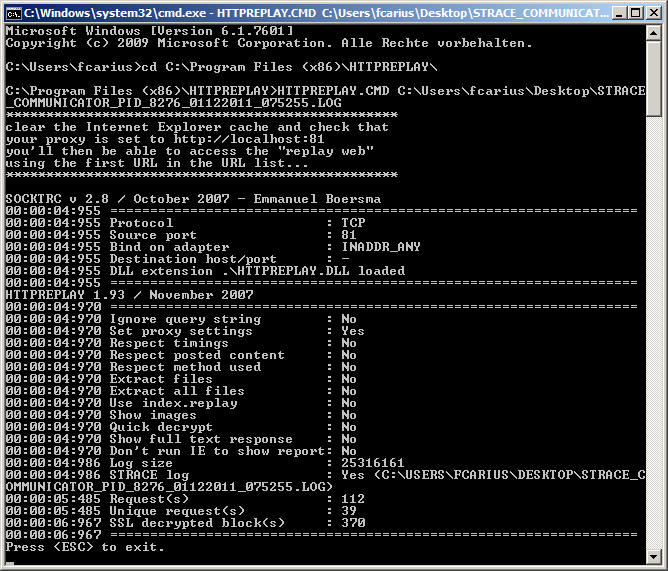Viewport: 668px width, 571px height.
Task: Click the Copyright 2009 Microsoft Corporation line
Action: (x=269, y=43)
